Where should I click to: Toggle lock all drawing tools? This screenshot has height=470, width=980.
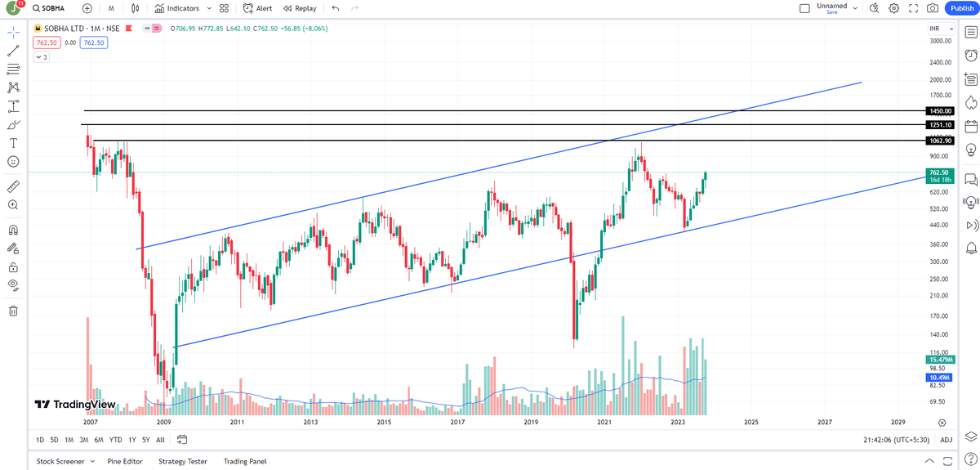click(x=13, y=266)
